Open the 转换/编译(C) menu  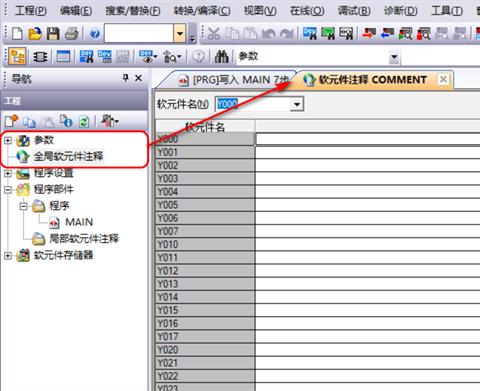[202, 11]
